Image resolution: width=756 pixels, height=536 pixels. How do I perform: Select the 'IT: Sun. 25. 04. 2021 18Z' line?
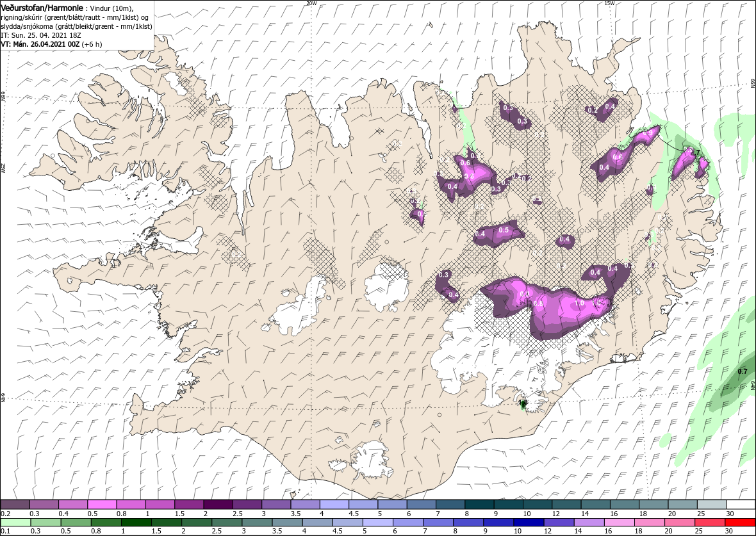40,35
